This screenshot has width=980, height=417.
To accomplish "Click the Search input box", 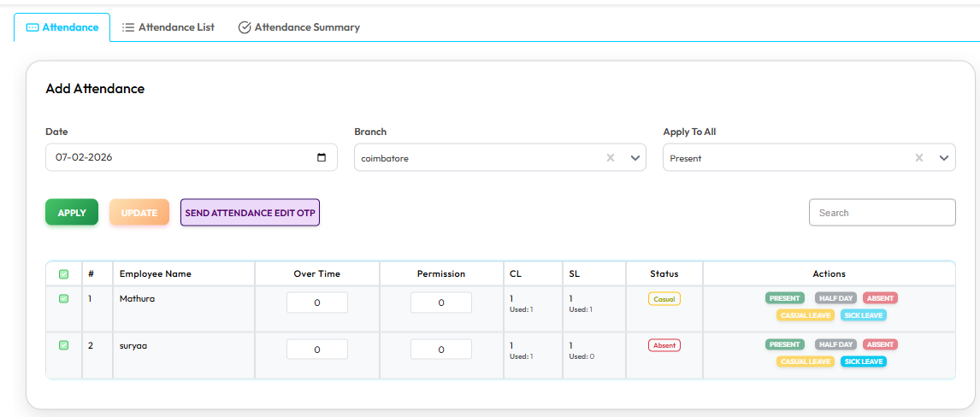I will [x=882, y=213].
